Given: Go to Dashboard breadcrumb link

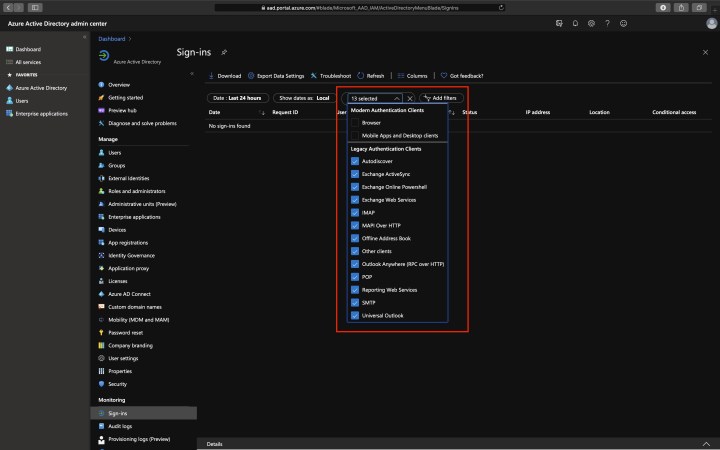Looking at the screenshot, I should pyautogui.click(x=112, y=38).
